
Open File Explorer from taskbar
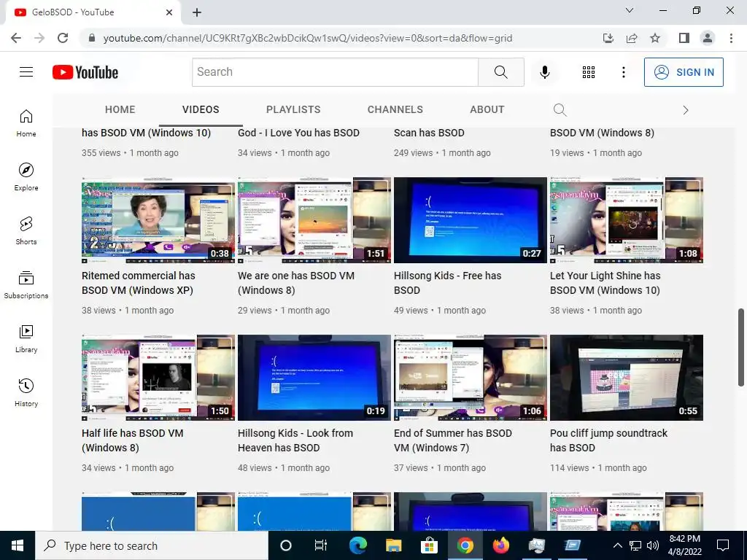(393, 545)
